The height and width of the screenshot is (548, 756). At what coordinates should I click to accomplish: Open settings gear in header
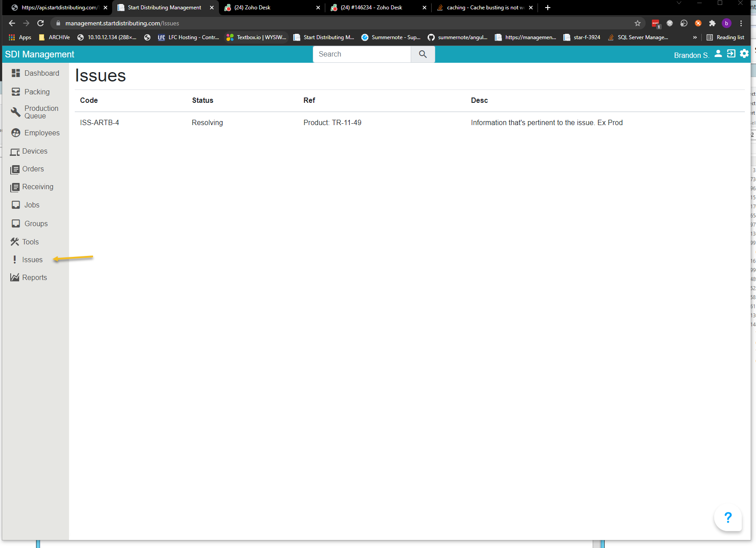(744, 54)
